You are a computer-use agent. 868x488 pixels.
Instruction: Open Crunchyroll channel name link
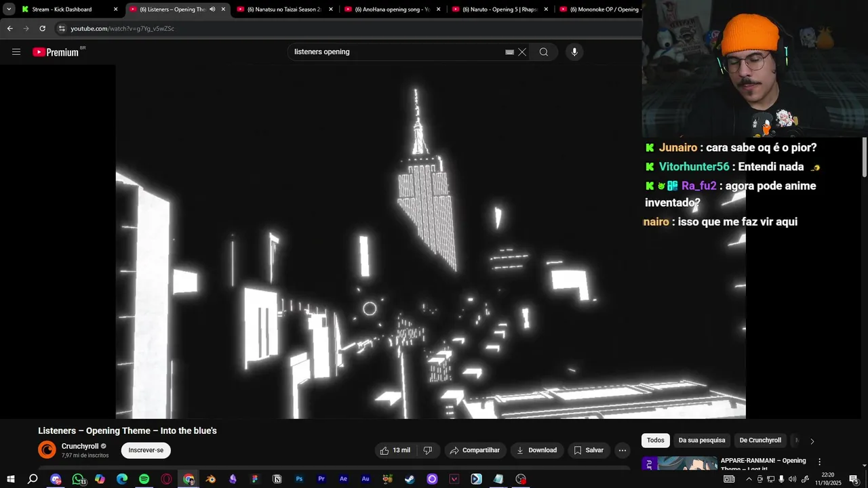pos(80,446)
